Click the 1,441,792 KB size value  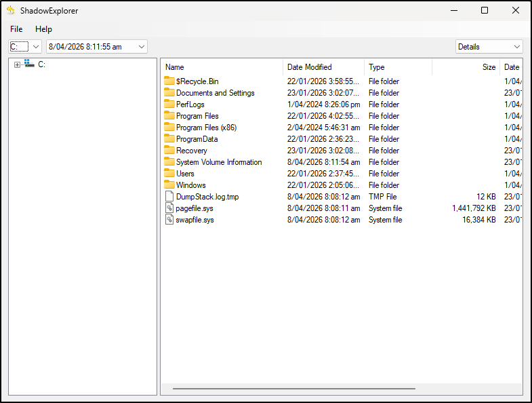coord(474,208)
